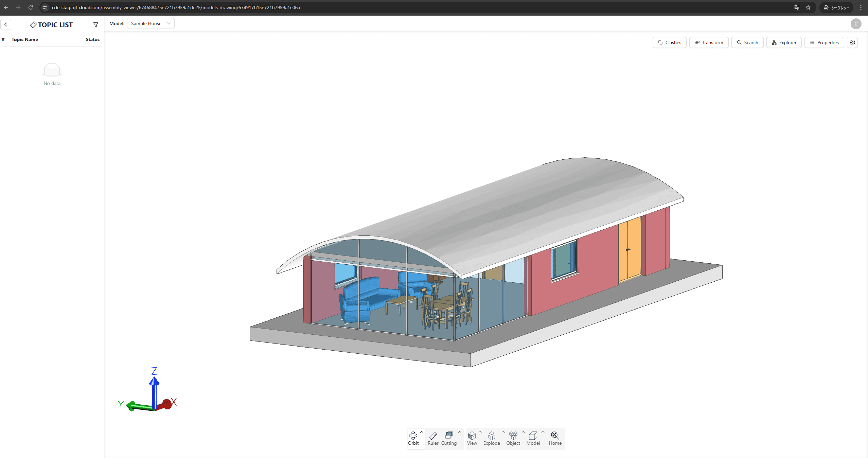Open the user avatar menu
Viewport: 868px width, 458px height.
coord(856,24)
